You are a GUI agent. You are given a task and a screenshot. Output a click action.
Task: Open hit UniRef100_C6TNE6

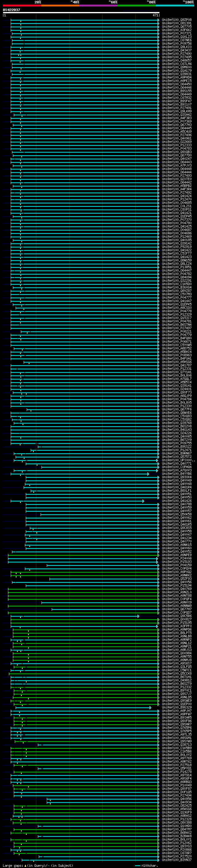pyautogui.click(x=177, y=40)
